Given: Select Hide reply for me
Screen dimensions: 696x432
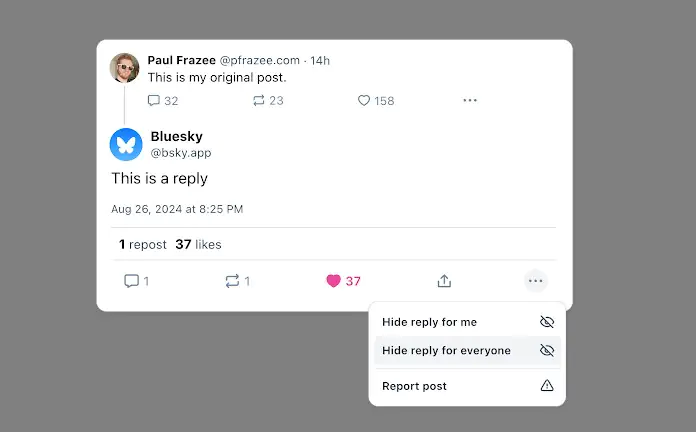Looking at the screenshot, I should pyautogui.click(x=467, y=322).
